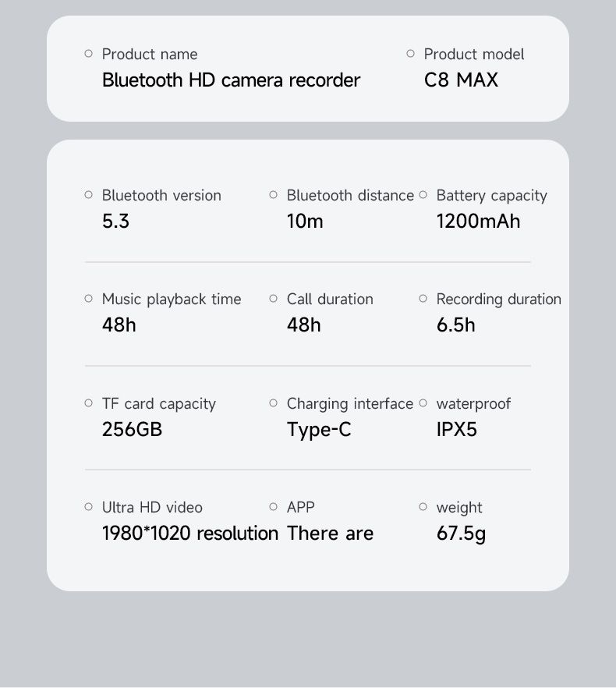Select the C8 MAX model text
Image resolution: width=616 pixels, height=688 pixels.
[461, 80]
